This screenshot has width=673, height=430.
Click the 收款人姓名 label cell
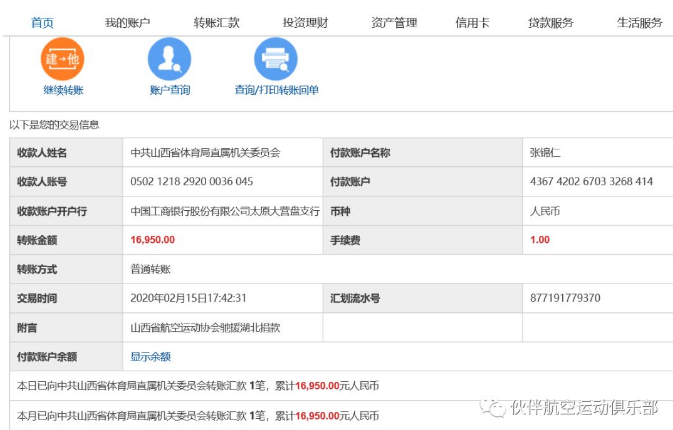click(x=66, y=152)
